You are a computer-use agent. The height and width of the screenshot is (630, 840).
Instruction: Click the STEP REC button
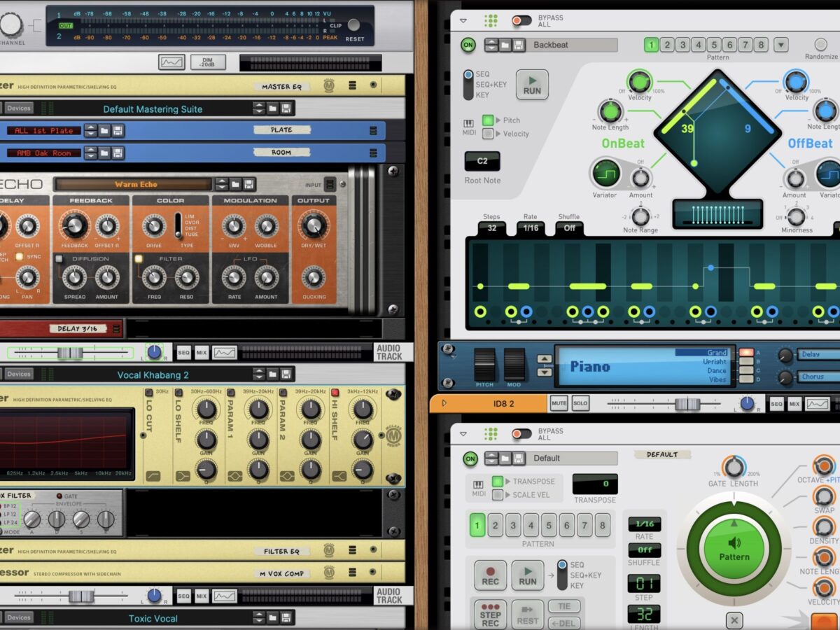click(x=490, y=615)
